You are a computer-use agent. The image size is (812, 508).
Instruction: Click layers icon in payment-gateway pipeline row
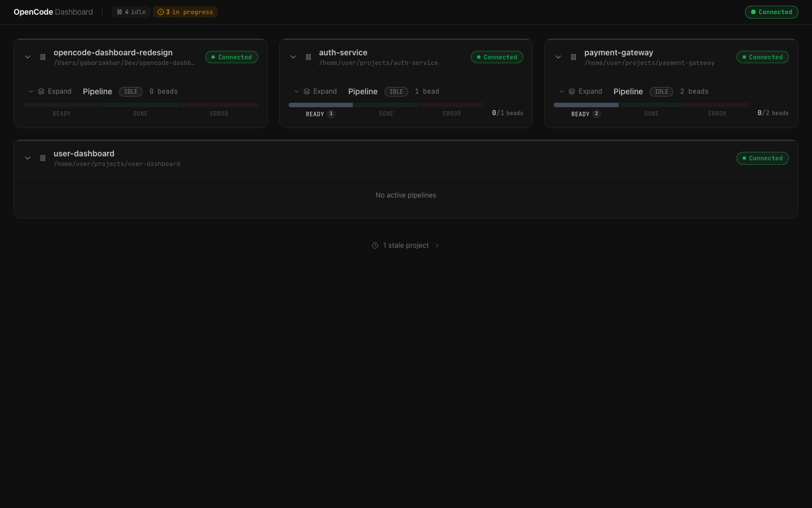tap(572, 91)
